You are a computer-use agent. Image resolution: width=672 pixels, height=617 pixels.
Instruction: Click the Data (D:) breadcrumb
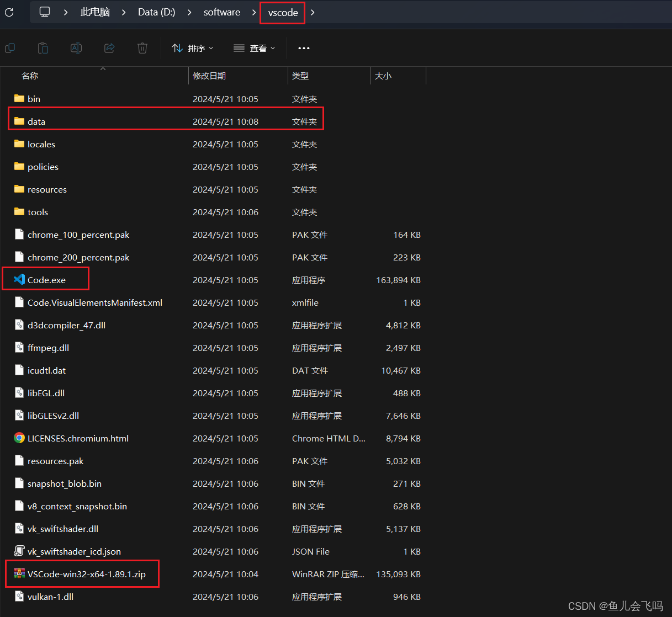[156, 12]
